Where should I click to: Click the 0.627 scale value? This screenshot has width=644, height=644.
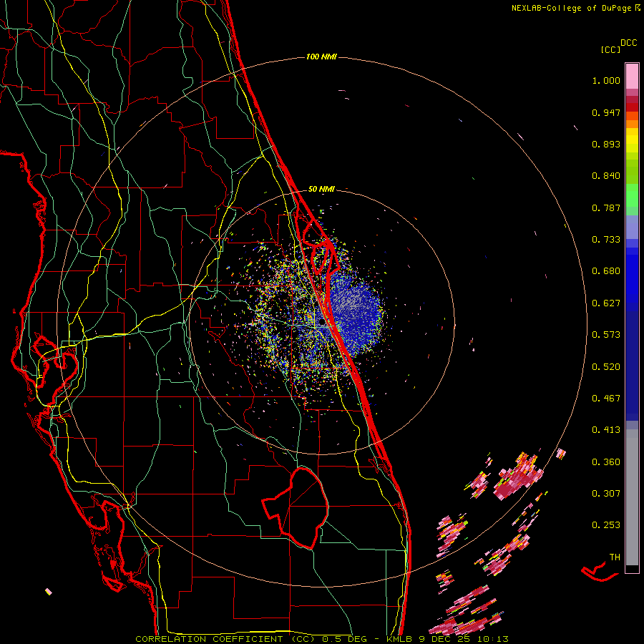(x=606, y=303)
